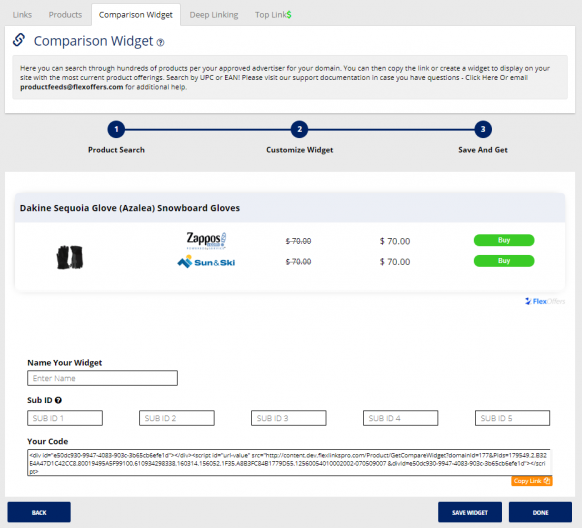Click the struck-through $70.00 price for Zappos
582x528 pixels.
point(298,241)
